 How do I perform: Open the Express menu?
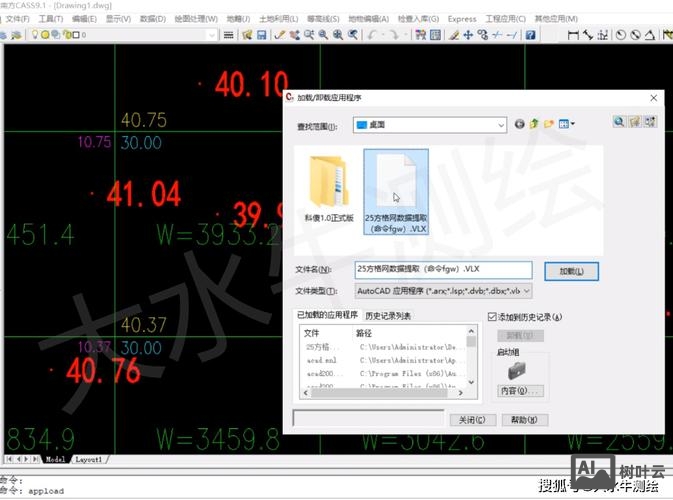(x=462, y=19)
